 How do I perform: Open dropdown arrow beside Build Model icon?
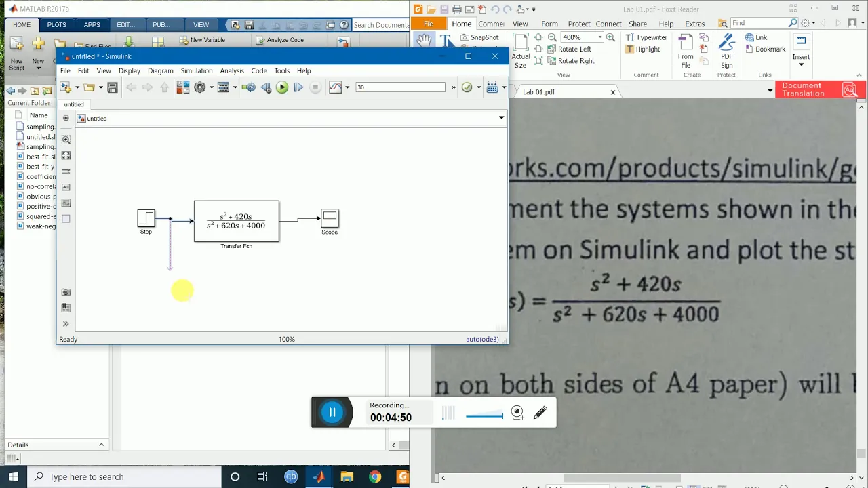click(x=504, y=87)
